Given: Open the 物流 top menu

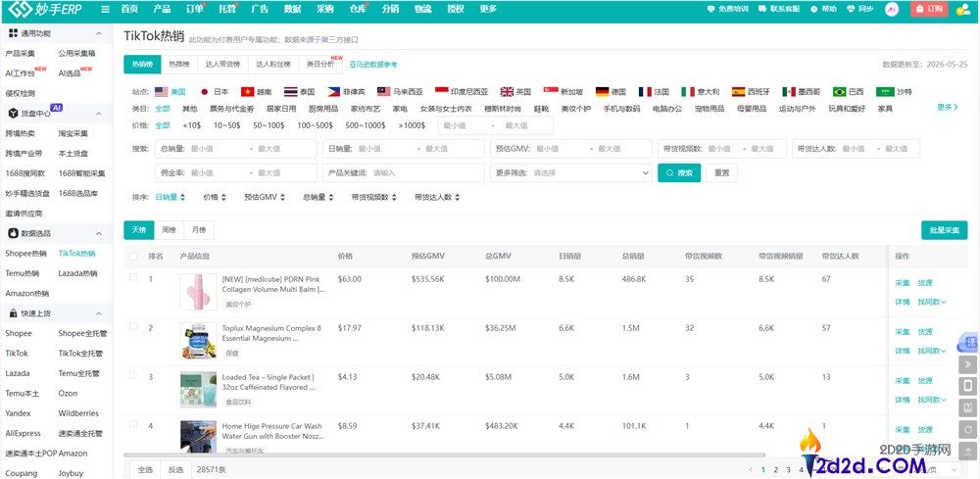Looking at the screenshot, I should tap(422, 10).
